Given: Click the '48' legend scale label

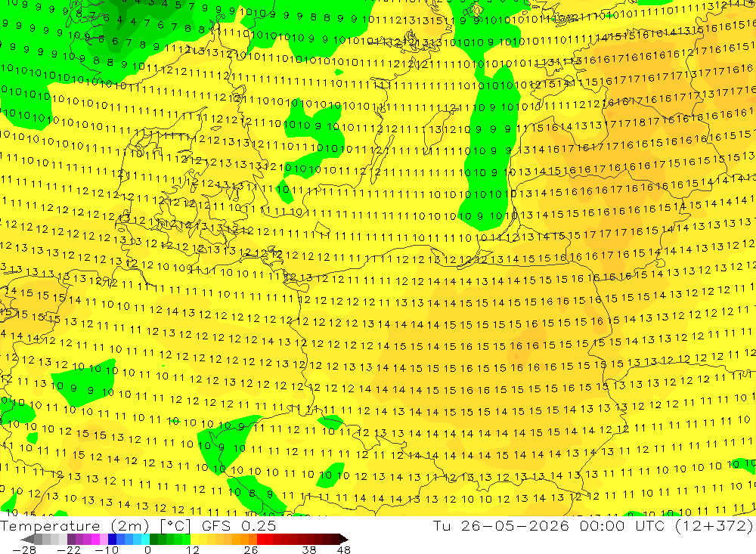Looking at the screenshot, I should click(344, 549).
